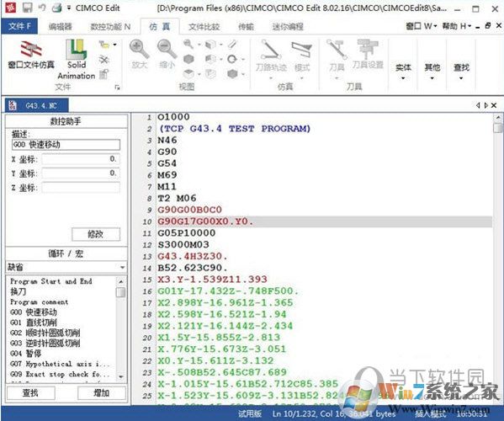This screenshot has height=421, width=504.
Task: Click macro list scrollbar up arrow
Action: [x=121, y=282]
